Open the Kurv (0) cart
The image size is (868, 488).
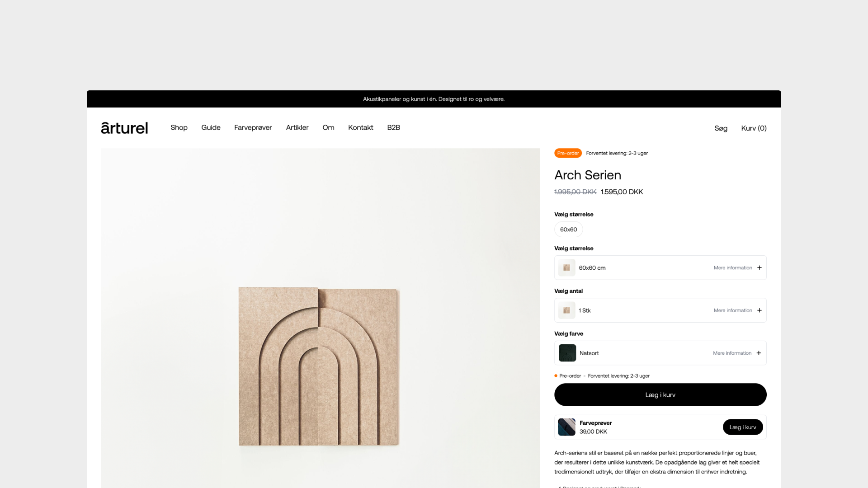[x=754, y=128]
